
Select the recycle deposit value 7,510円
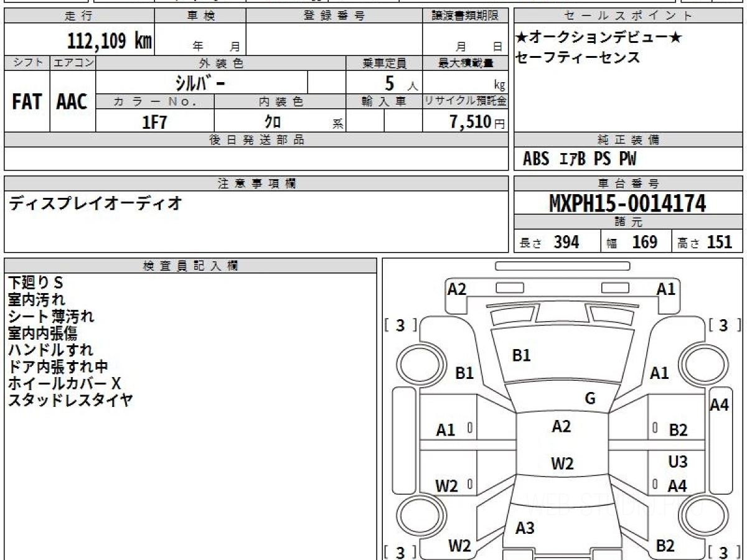(x=477, y=121)
